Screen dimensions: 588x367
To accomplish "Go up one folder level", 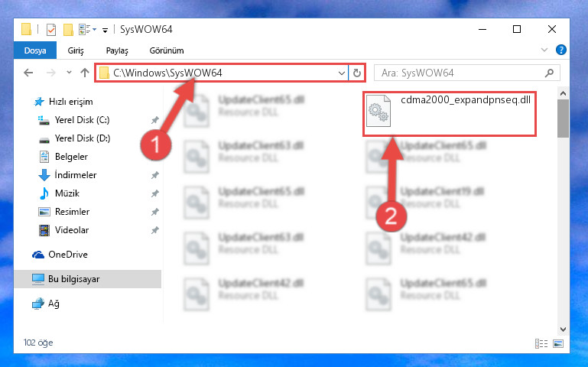I will 85,73.
